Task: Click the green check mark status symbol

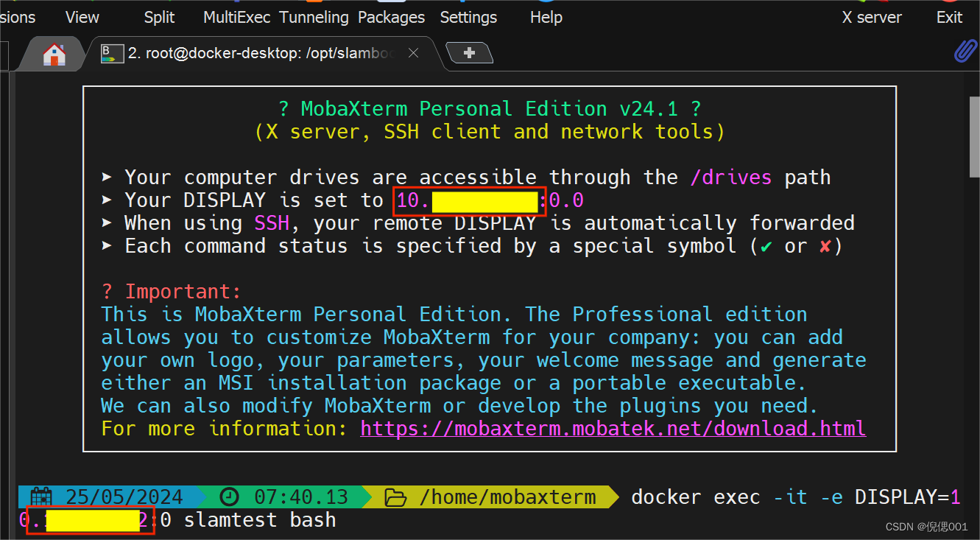Action: pos(766,247)
